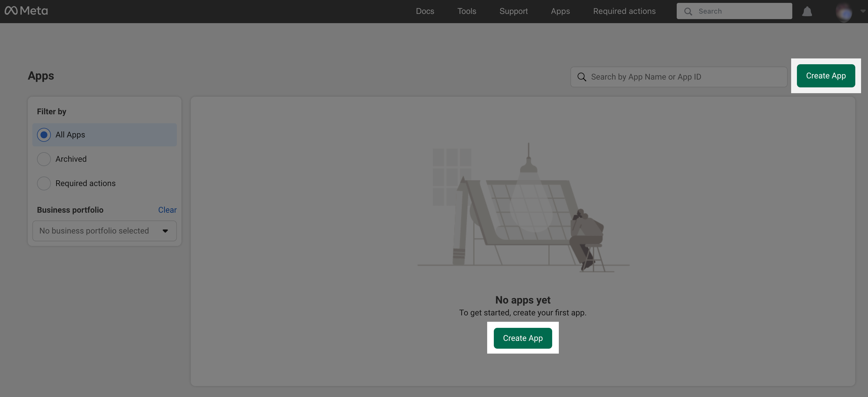The height and width of the screenshot is (397, 868).
Task: Click the Meta logo
Action: (26, 11)
